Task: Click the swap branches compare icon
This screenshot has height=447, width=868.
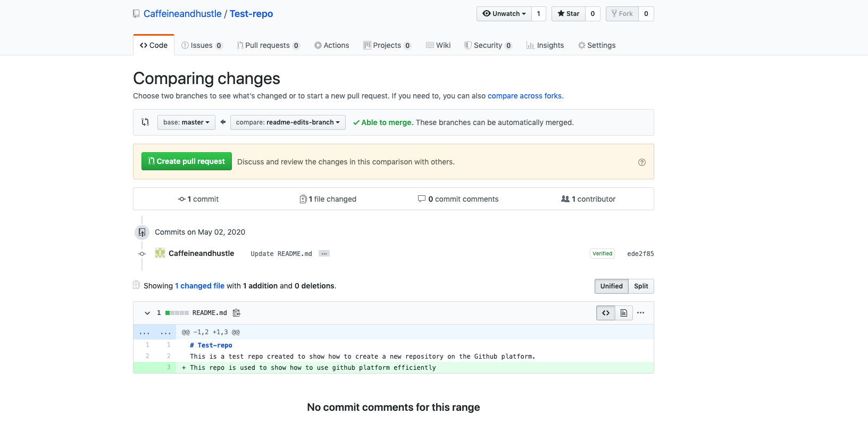Action: tap(145, 122)
